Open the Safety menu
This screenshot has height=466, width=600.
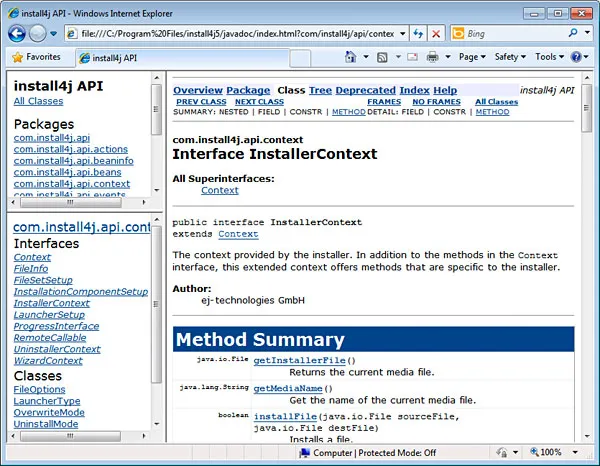click(x=510, y=57)
